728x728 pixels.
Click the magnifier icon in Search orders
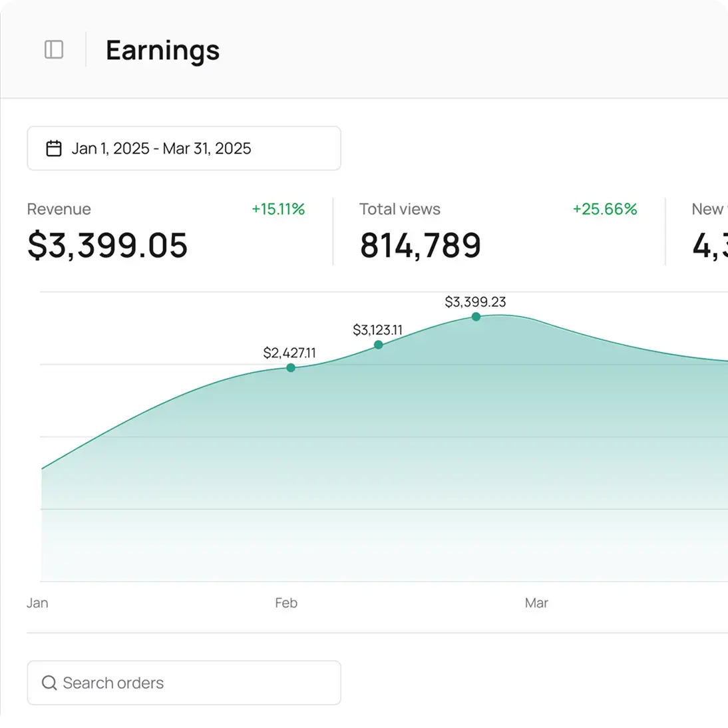click(x=49, y=683)
